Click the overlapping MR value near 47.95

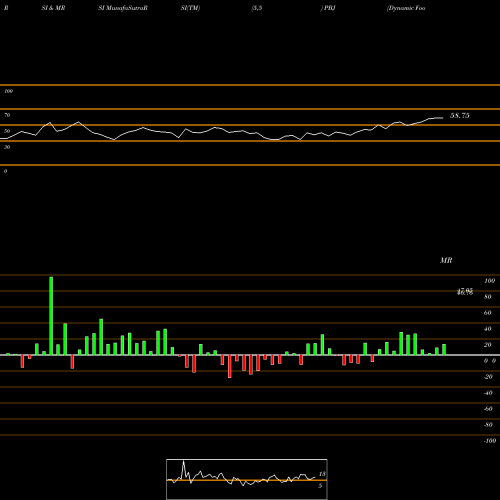465,292
